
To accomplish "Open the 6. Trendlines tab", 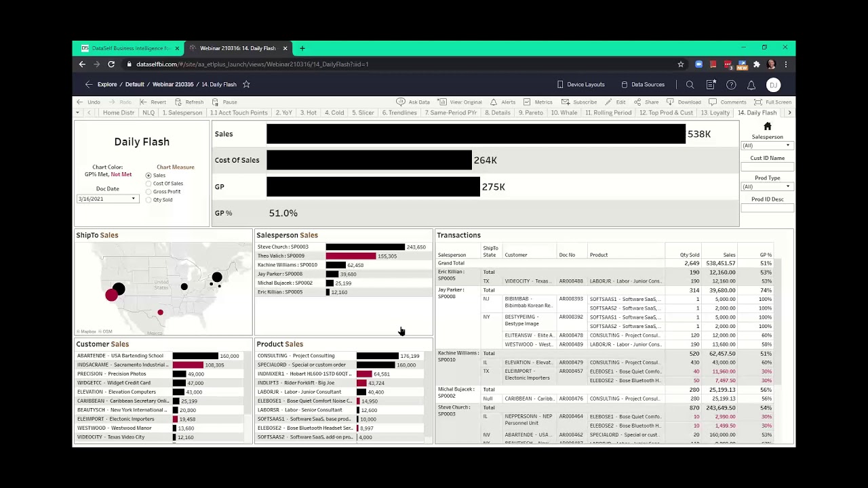I will click(398, 113).
